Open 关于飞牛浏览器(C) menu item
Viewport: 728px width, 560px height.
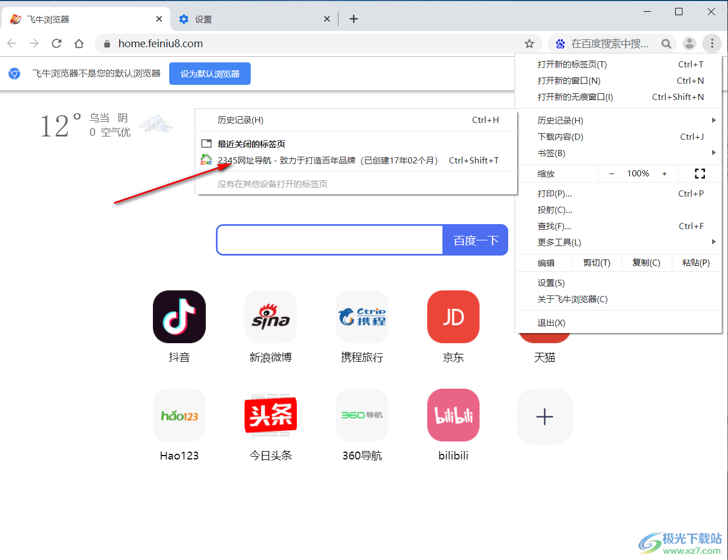coord(618,299)
